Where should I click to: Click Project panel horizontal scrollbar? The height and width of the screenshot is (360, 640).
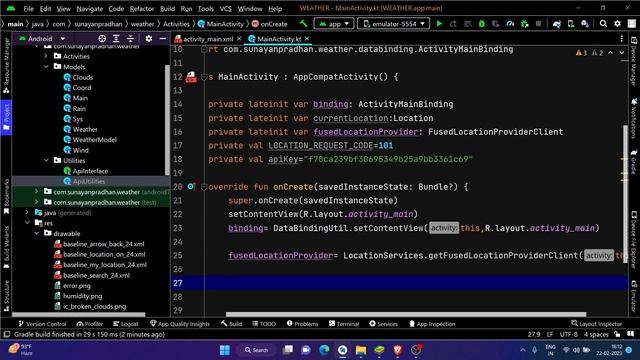pyautogui.click(x=78, y=314)
